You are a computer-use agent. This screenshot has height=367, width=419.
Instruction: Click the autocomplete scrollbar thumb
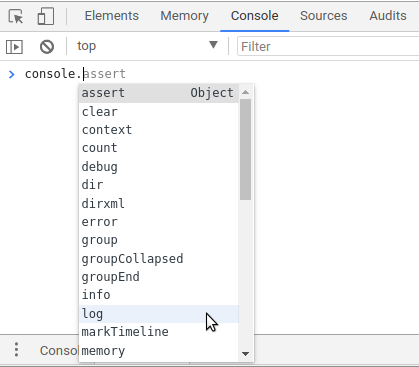tap(246, 149)
